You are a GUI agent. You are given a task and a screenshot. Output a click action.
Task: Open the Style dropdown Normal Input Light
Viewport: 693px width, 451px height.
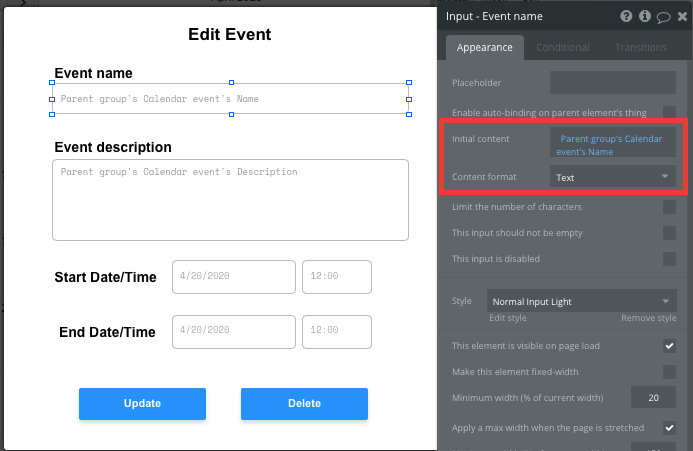(x=582, y=301)
